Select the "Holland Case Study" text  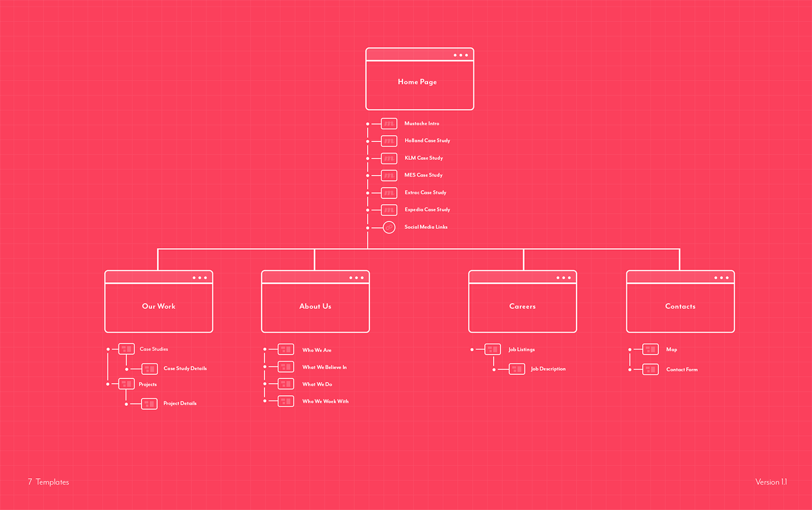click(x=427, y=141)
